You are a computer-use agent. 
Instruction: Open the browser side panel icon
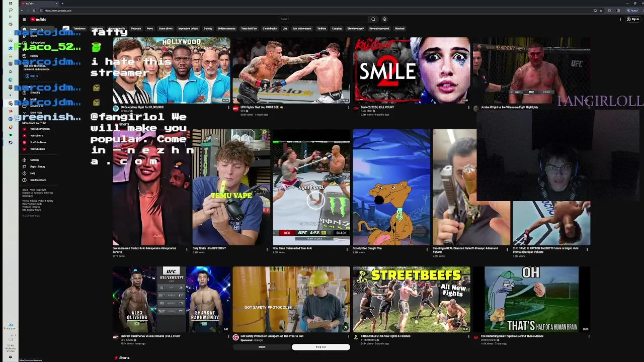[618, 10]
